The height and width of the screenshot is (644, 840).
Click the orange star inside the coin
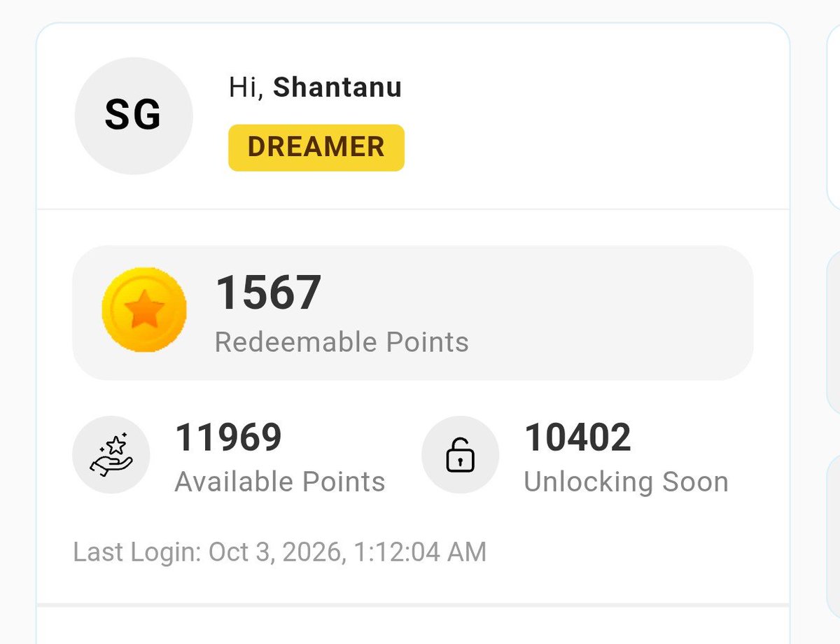(x=144, y=310)
